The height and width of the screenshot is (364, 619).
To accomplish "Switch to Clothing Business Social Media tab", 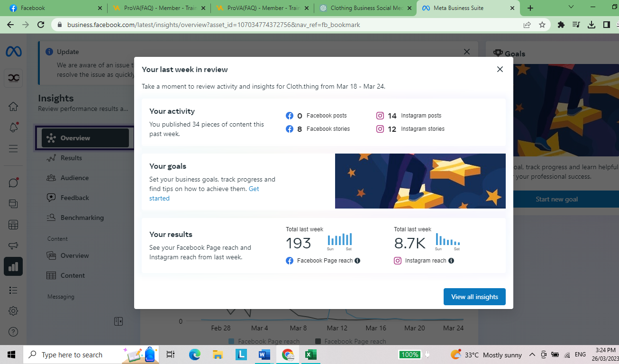I will click(x=365, y=8).
